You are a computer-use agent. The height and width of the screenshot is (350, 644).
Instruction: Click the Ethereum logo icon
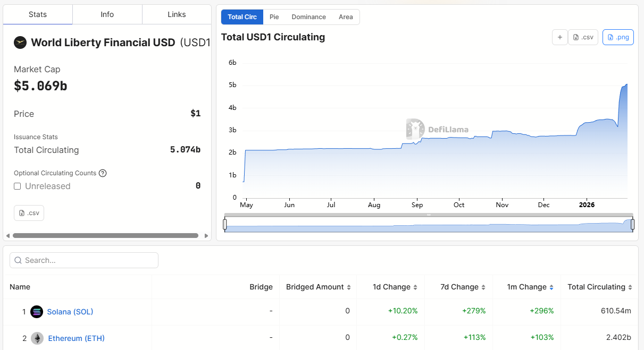(37, 338)
